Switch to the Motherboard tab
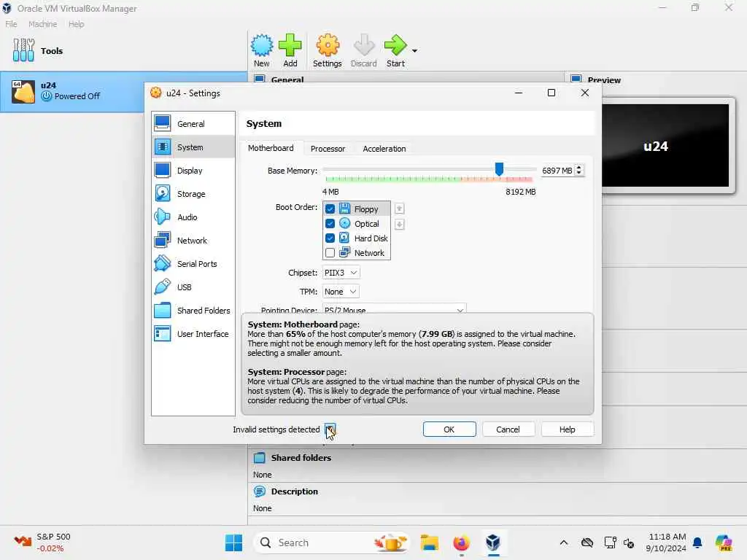747x560 pixels. pyautogui.click(x=271, y=148)
